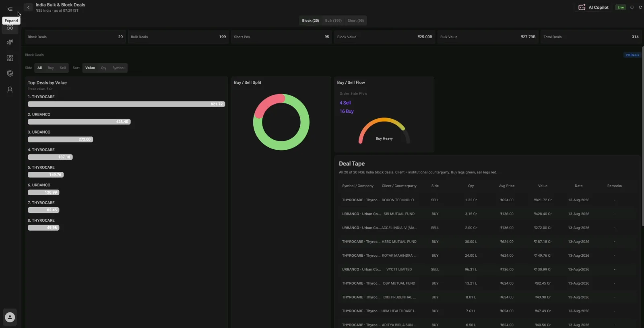Select the Block Value summary card

384,37
